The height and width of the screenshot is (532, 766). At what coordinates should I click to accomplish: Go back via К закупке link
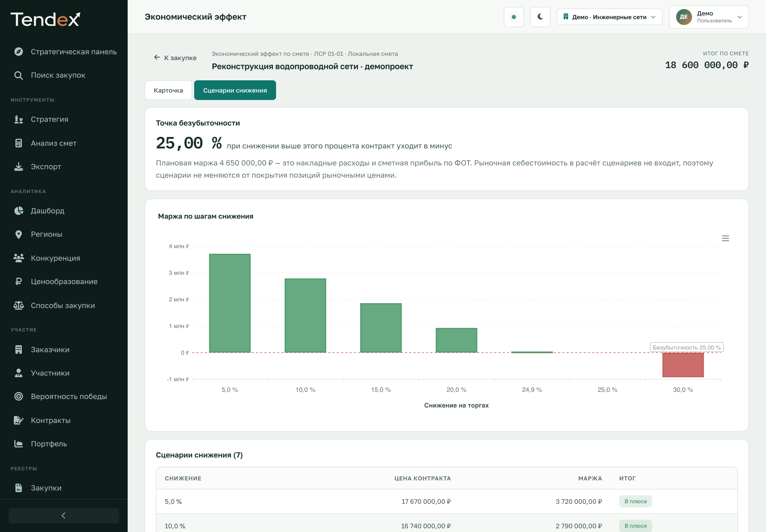coord(175,58)
